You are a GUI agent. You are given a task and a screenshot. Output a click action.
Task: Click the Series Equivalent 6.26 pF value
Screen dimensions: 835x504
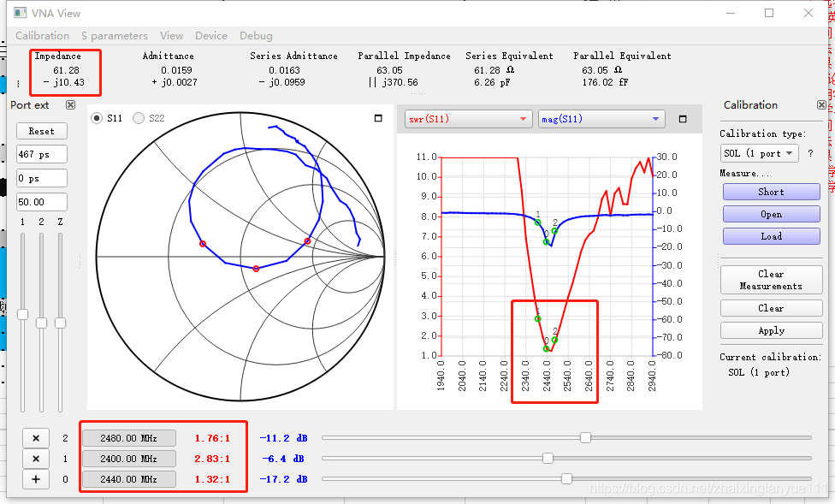coord(492,82)
